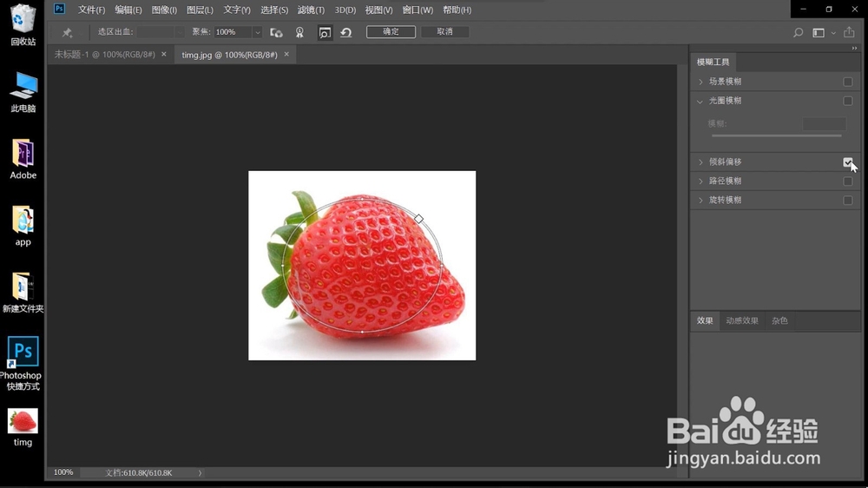This screenshot has width=868, height=488.
Task: Enable the 路径模糊 checkbox
Action: tap(847, 181)
